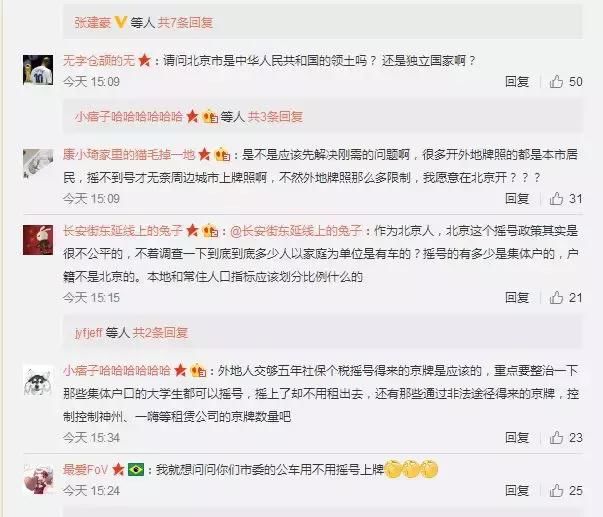
Task: Click the soccer player avatar of 无字仓颉的无
Action: click(38, 70)
